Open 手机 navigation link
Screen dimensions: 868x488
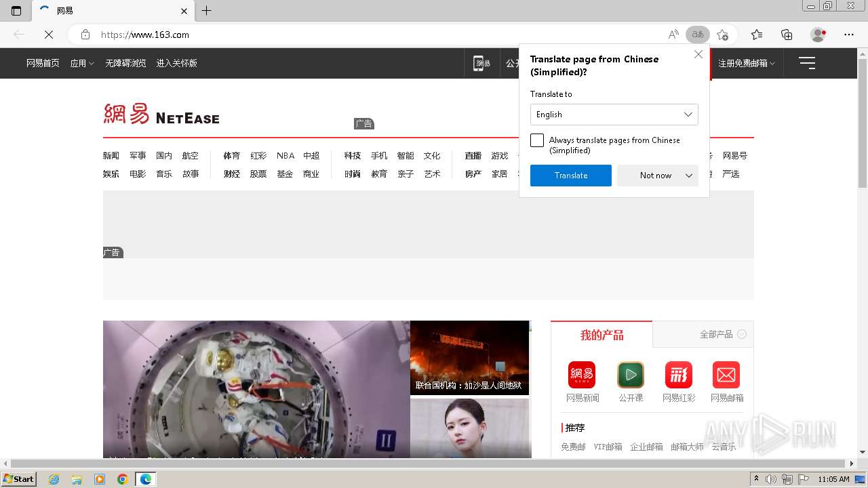point(379,156)
